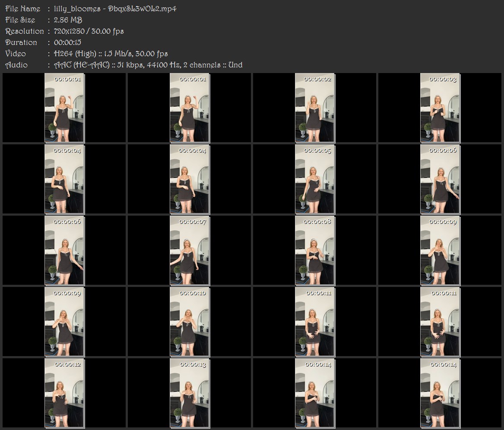Select the thumbnail with timestamp 00:00:03
This screenshot has height=430, width=504.
pos(440,108)
